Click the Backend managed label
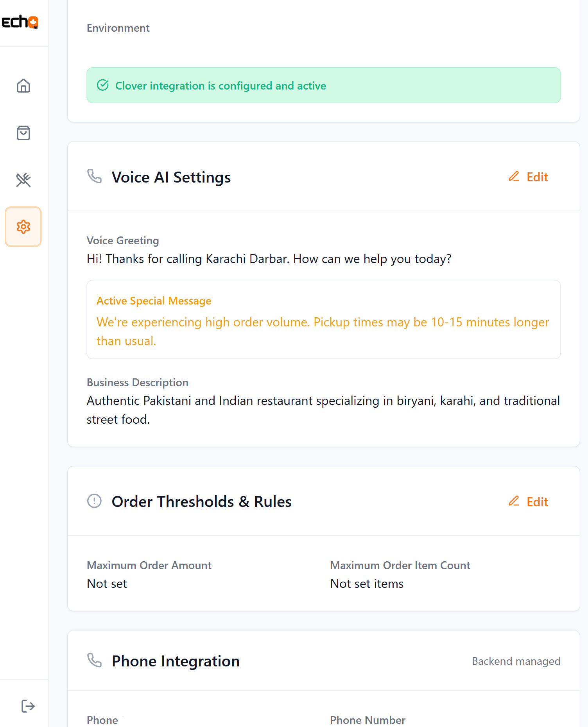The height and width of the screenshot is (727, 588). [x=516, y=661]
